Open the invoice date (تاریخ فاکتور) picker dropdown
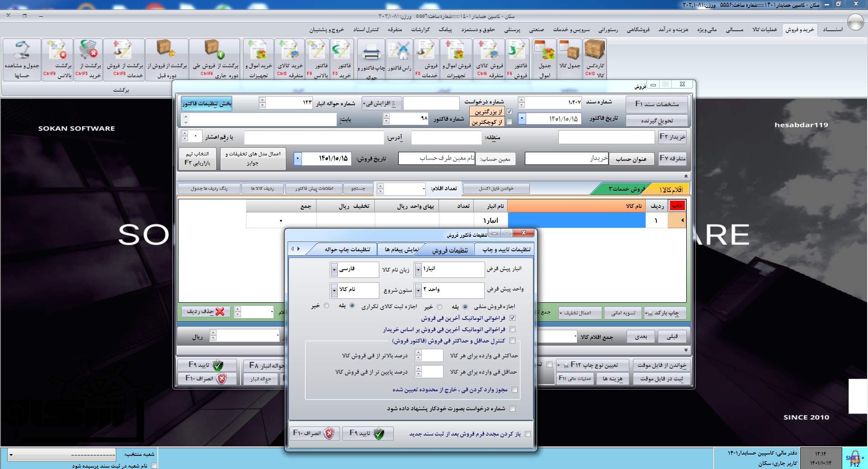This screenshot has height=469, width=868. [x=522, y=119]
